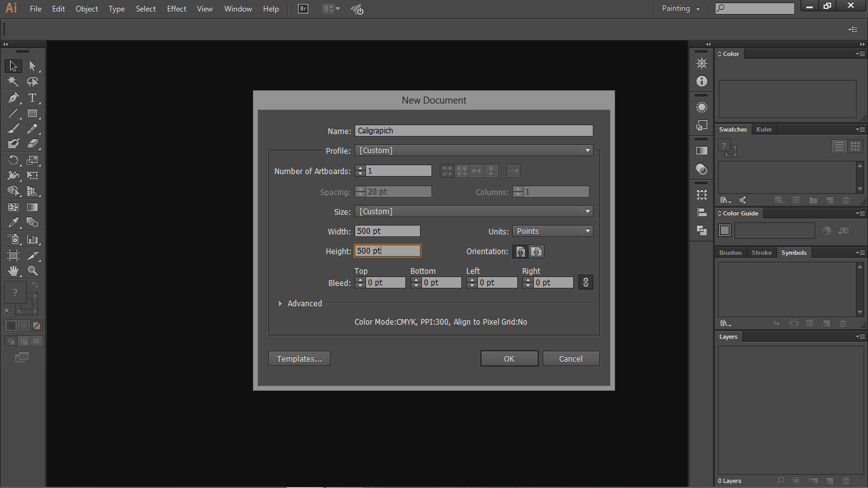Open the Size dropdown
This screenshot has height=488, width=868.
point(474,212)
